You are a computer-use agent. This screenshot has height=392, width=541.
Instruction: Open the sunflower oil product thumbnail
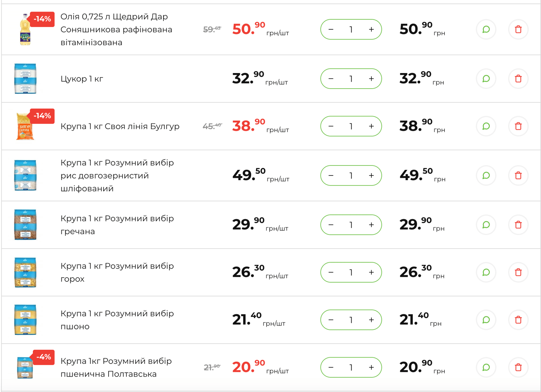coord(25,30)
